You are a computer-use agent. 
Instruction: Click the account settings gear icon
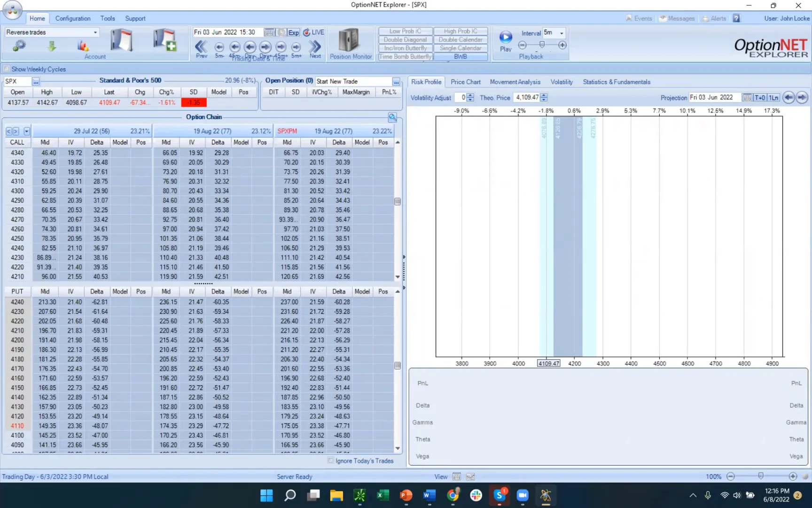(19, 46)
